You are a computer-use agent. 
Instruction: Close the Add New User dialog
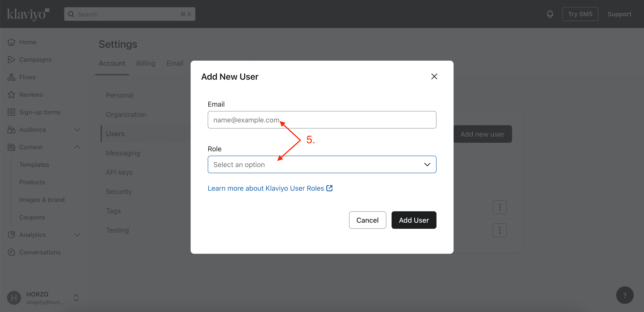click(x=434, y=76)
